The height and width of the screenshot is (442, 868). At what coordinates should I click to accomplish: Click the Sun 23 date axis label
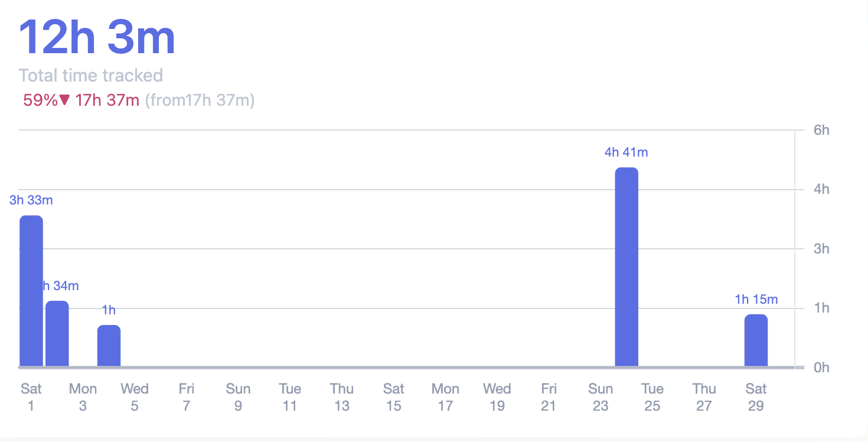point(601,397)
